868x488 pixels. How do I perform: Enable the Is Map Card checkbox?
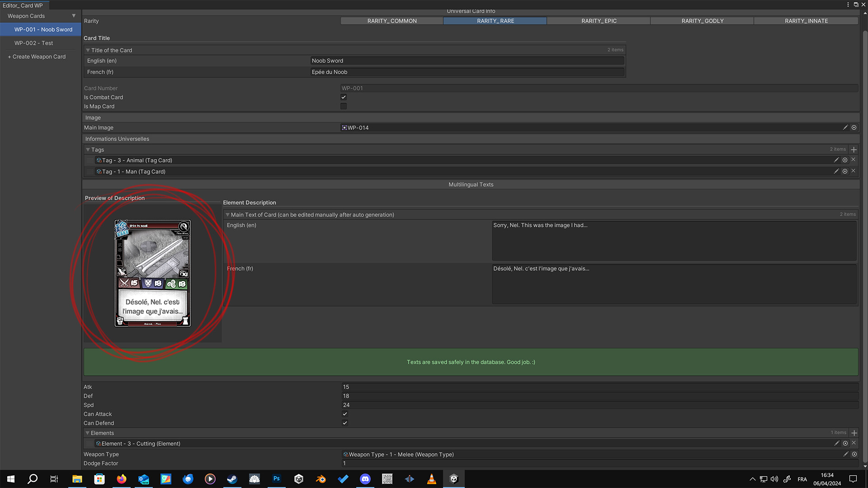344,106
